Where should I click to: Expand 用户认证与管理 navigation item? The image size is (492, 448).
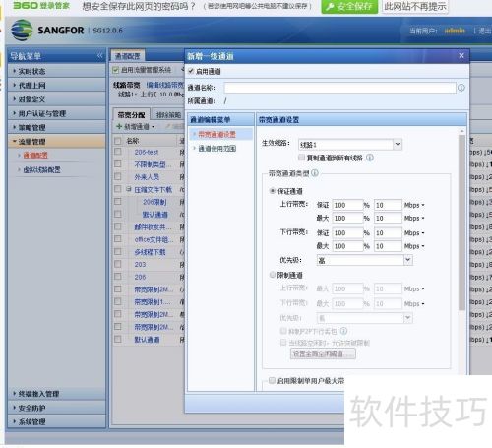point(56,113)
